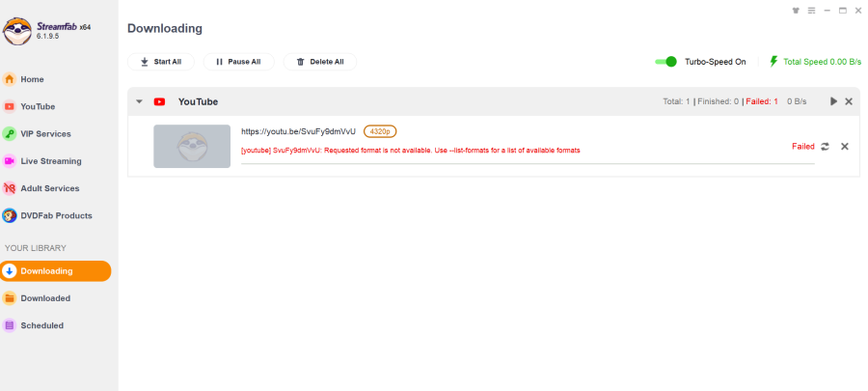Click the Adult Services 18 icon
This screenshot has height=391, width=868.
(9, 188)
